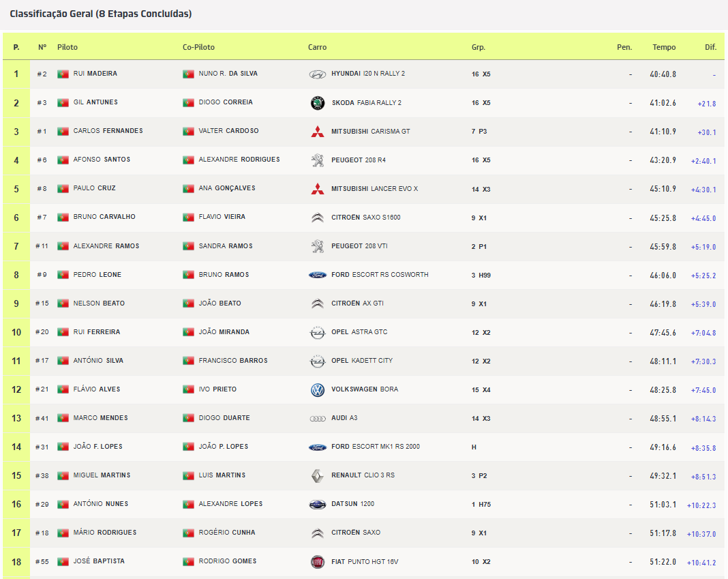Open driver Gil Antunes entry
728x579 pixels.
tap(95, 102)
